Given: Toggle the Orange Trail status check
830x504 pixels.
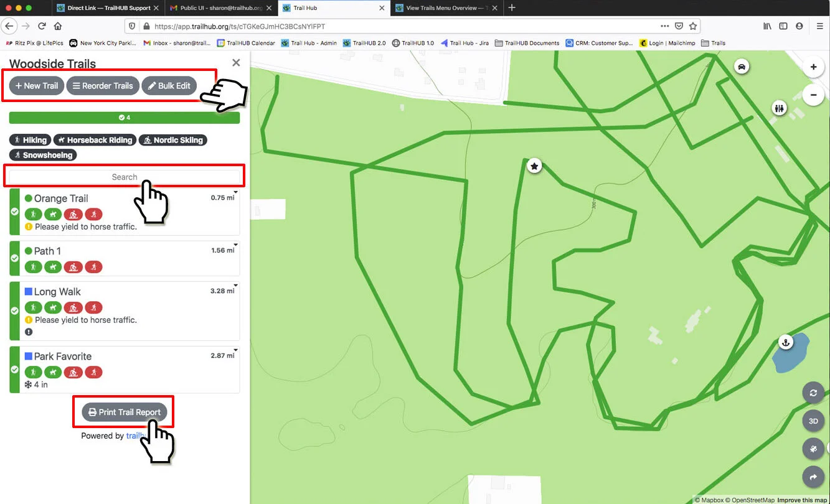Looking at the screenshot, I should tap(15, 212).
